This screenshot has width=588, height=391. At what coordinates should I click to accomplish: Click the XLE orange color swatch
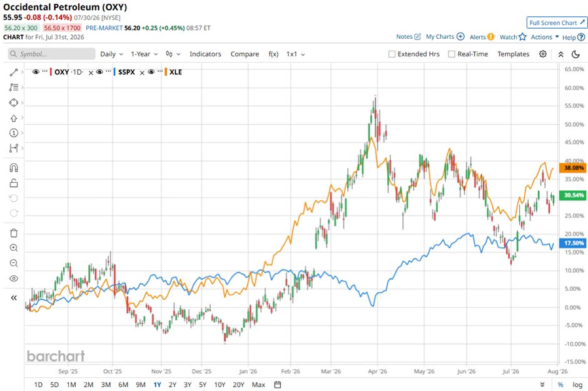(166, 72)
